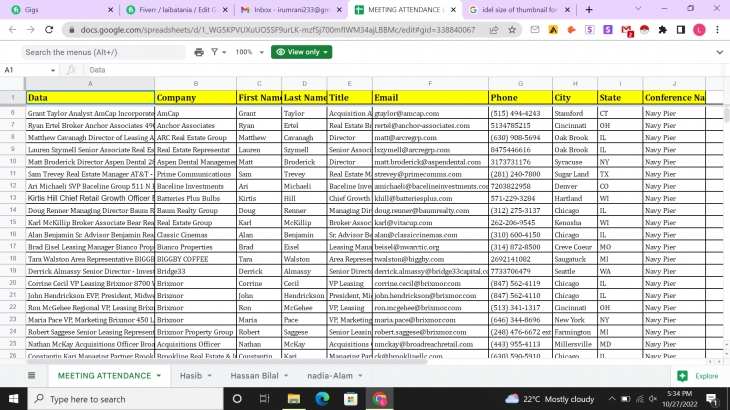Open File Explorer from taskbar
The image size is (730, 410).
(293, 399)
